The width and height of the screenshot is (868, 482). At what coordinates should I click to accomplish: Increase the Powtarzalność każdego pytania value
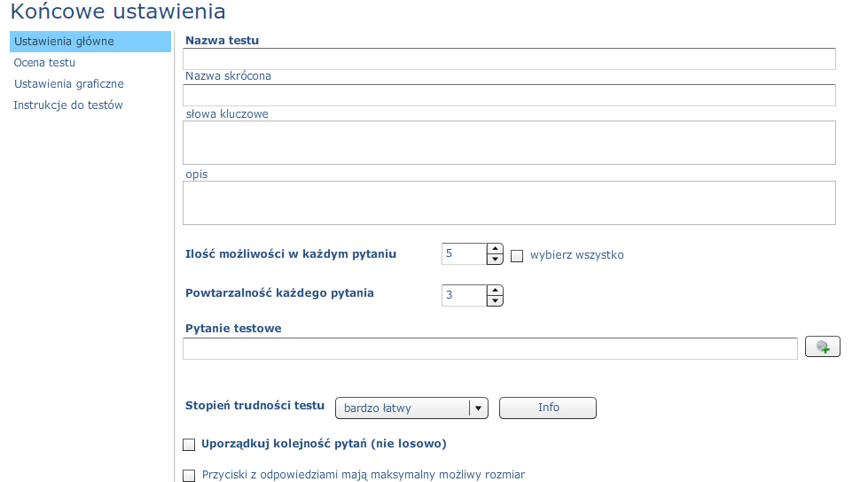pos(495,290)
